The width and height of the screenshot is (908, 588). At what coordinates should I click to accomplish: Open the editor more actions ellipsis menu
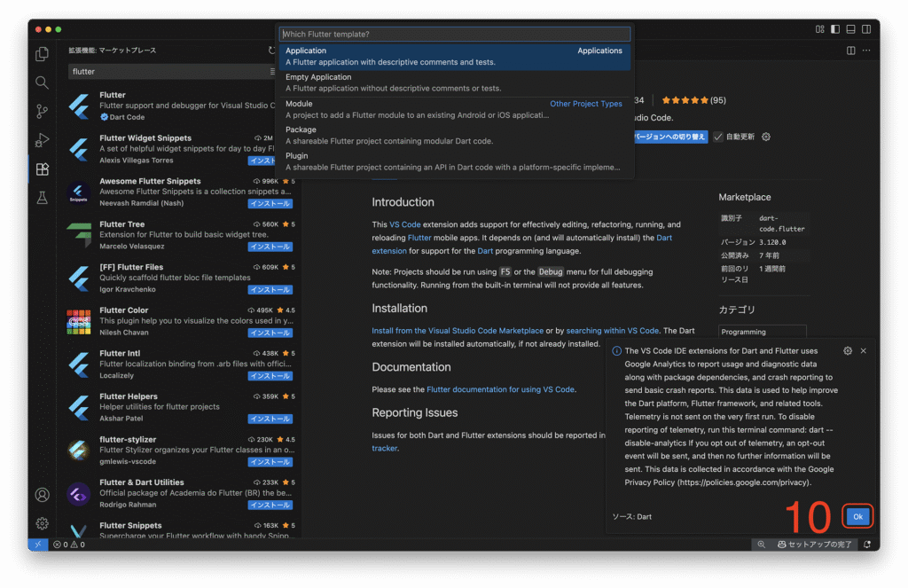865,51
